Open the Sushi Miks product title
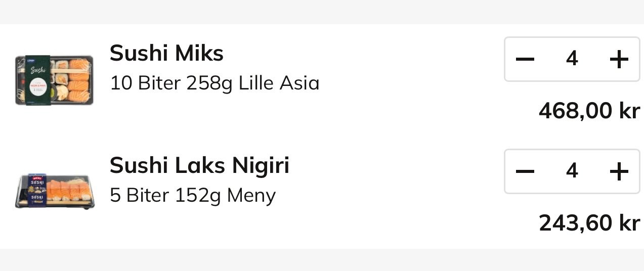The width and height of the screenshot is (644, 271). click(166, 53)
